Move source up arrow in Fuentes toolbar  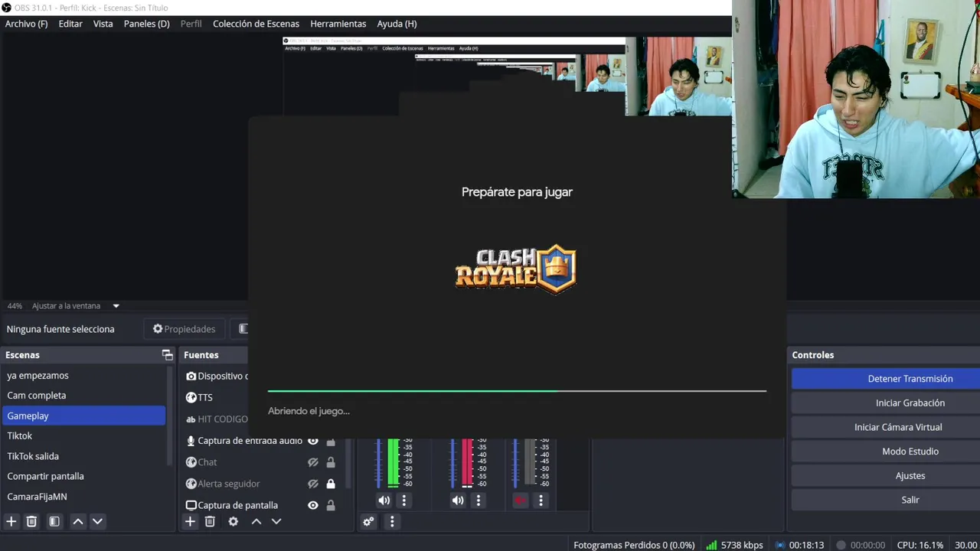pos(256,521)
